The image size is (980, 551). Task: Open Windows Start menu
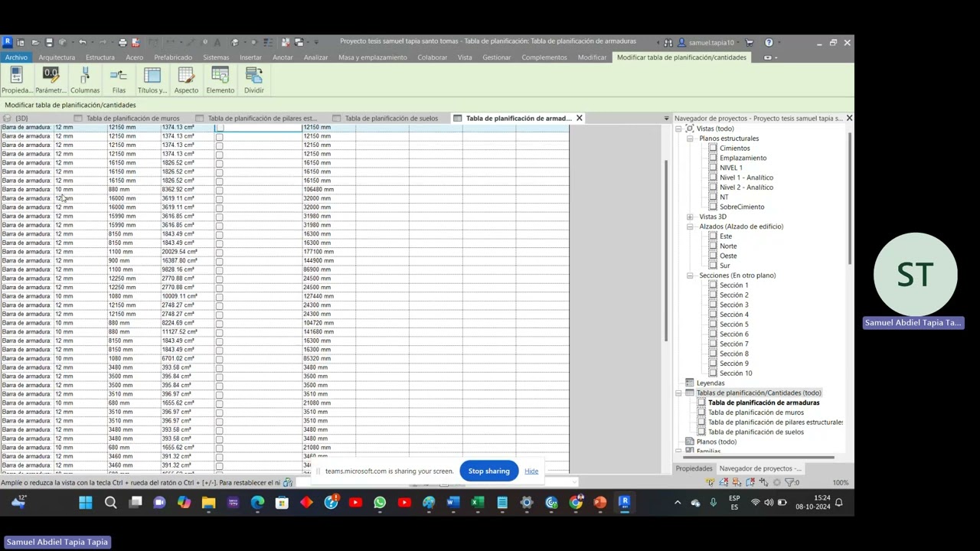[86, 503]
